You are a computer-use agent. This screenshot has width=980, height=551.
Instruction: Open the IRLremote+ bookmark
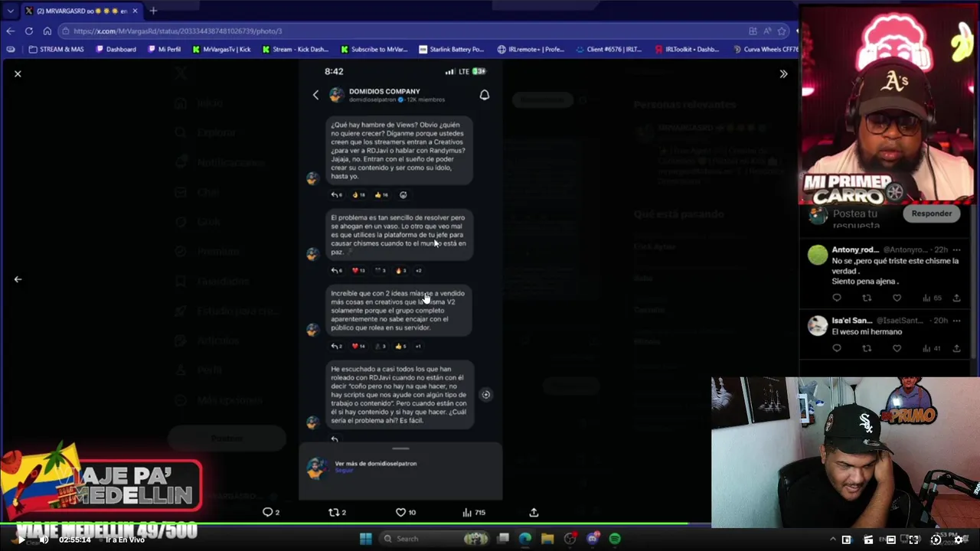coord(531,49)
